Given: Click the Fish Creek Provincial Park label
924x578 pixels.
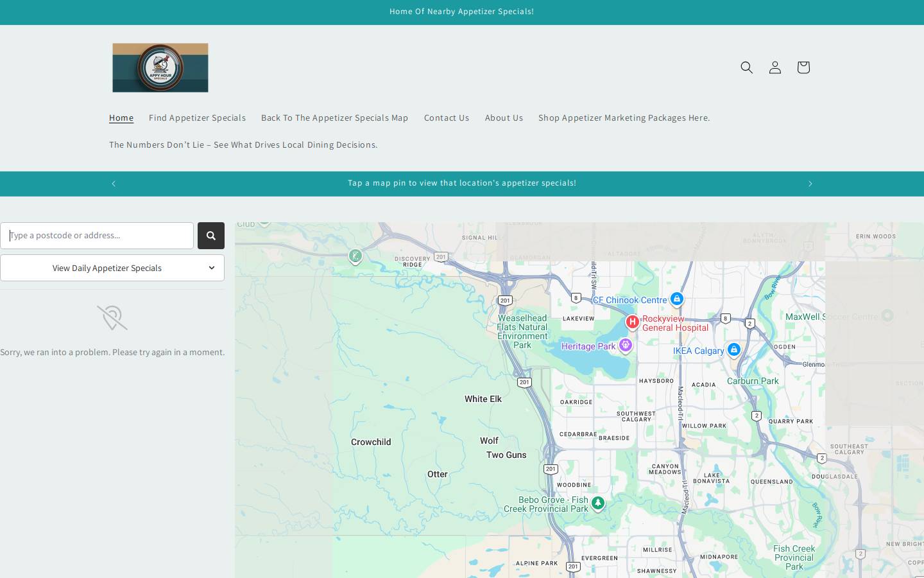Looking at the screenshot, I should [794, 557].
